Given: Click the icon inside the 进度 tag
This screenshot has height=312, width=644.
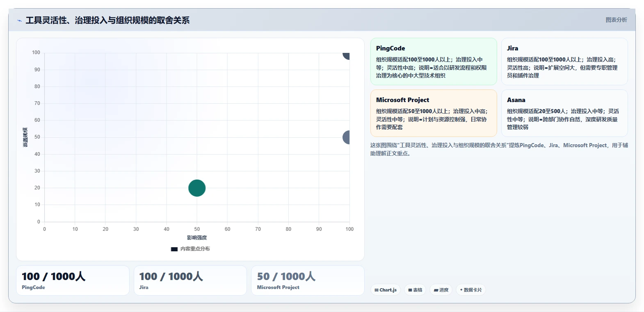Looking at the screenshot, I should point(436,290).
